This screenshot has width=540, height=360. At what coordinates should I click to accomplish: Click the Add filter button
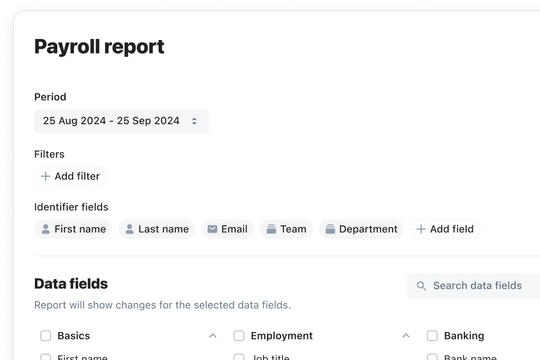click(x=70, y=176)
